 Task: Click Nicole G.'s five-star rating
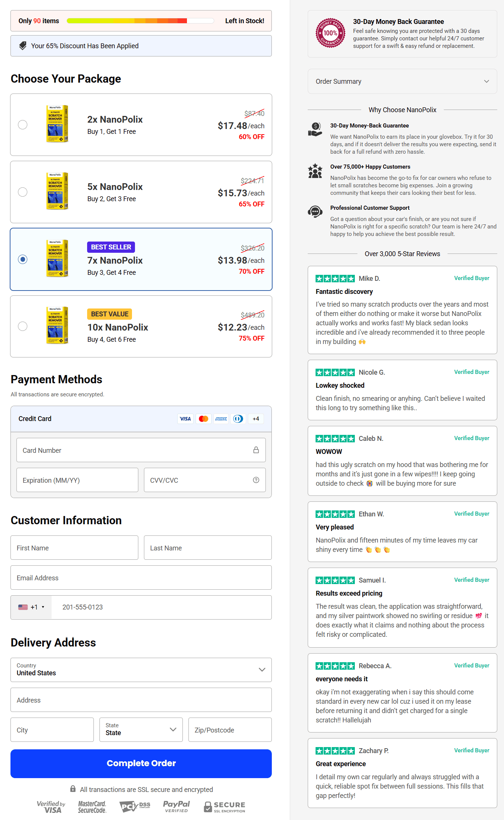tap(335, 372)
